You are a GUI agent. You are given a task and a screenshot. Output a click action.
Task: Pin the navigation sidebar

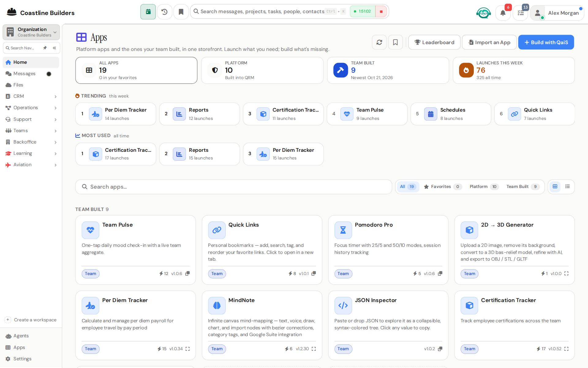pos(45,48)
